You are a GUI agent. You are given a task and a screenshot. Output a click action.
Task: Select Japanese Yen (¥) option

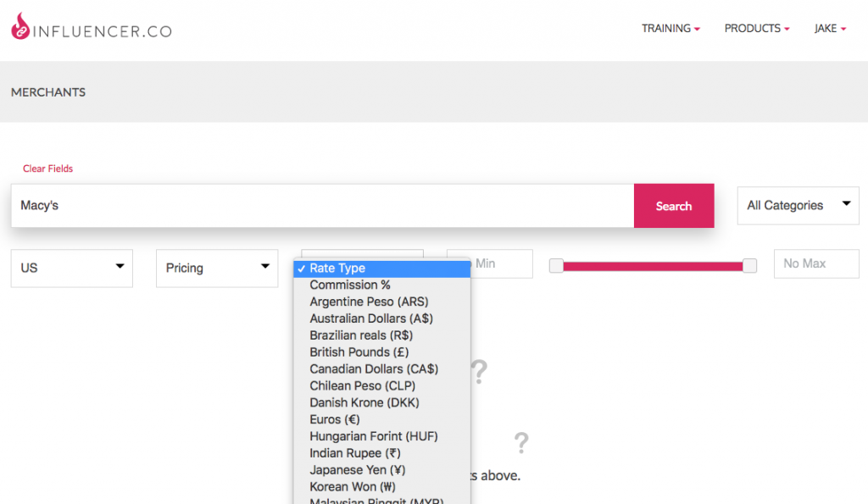382,470
